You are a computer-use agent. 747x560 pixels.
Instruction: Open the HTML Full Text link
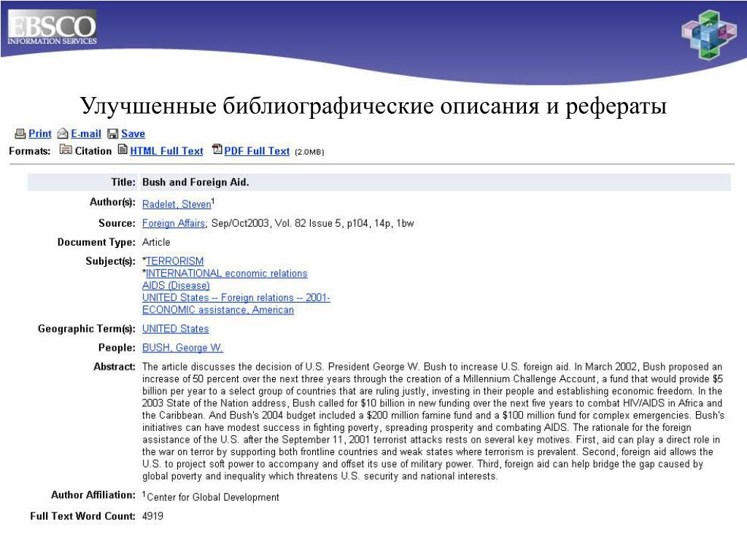pos(166,151)
